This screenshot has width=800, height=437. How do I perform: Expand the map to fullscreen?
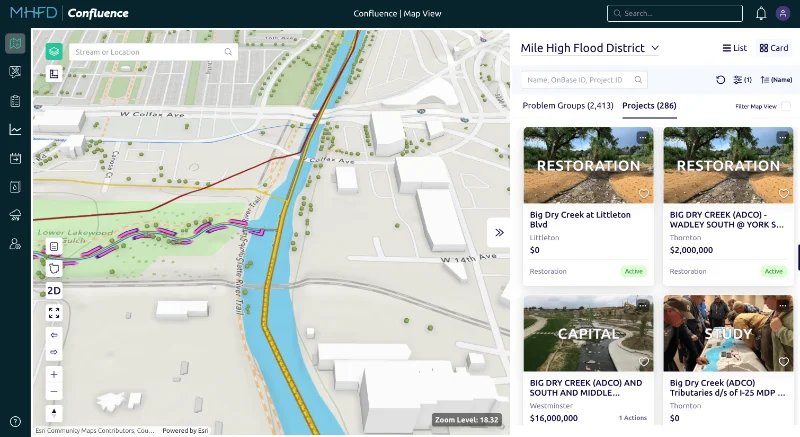tap(54, 313)
